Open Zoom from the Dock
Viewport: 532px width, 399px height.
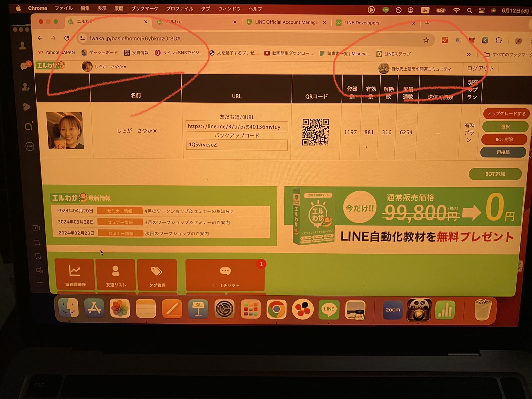393,310
